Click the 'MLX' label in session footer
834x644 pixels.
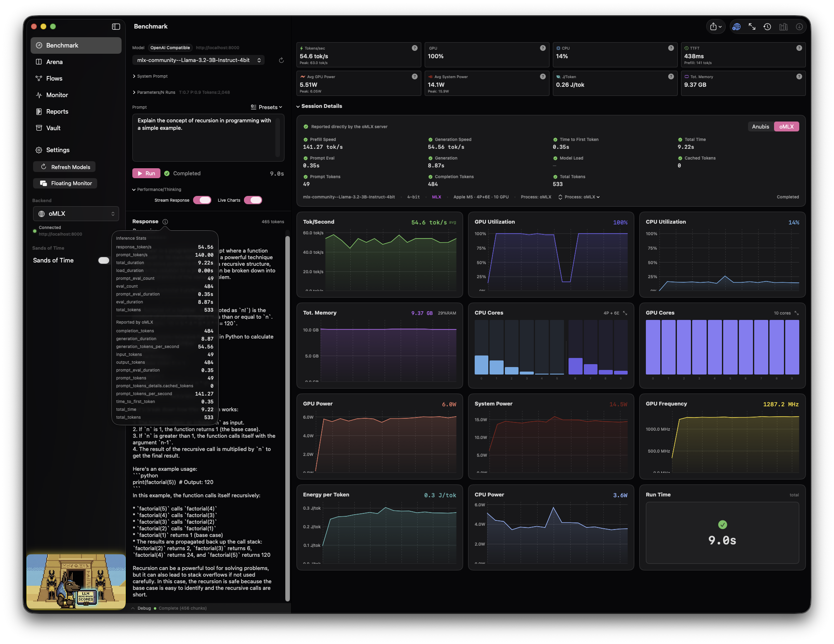tap(437, 197)
